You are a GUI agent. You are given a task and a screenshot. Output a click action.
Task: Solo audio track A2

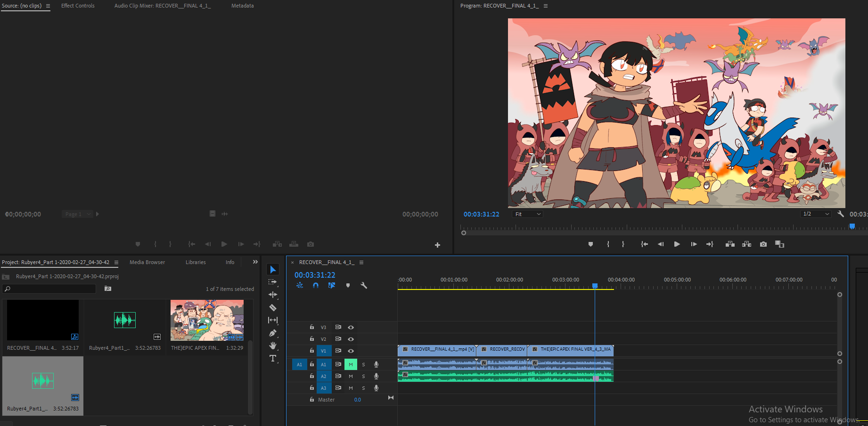pos(363,376)
